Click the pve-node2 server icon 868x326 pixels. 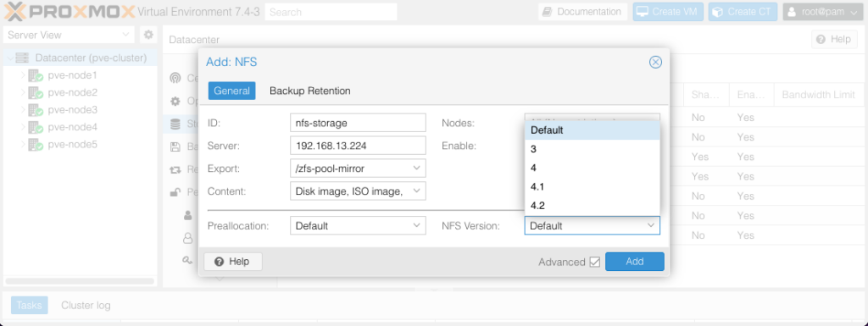[36, 92]
